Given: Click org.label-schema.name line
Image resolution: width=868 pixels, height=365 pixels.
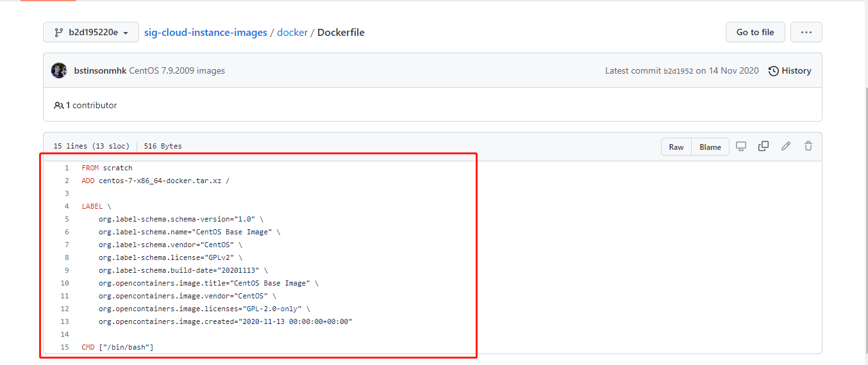Looking at the screenshot, I should pyautogui.click(x=189, y=232).
